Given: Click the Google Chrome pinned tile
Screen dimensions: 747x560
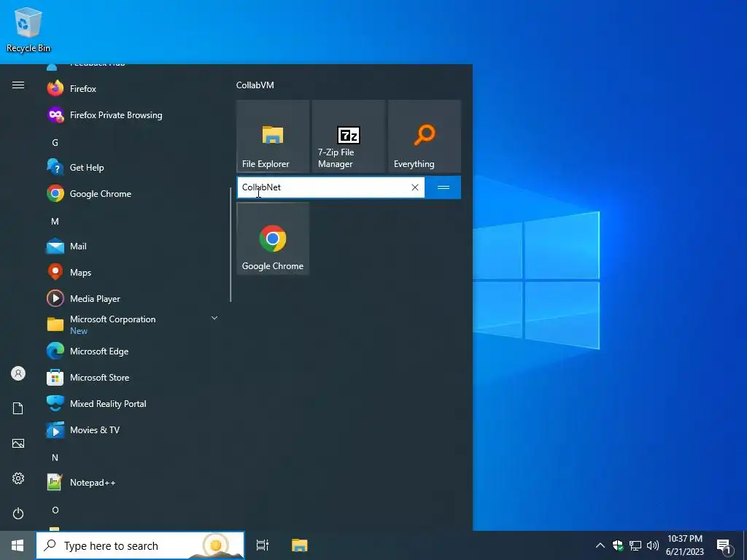Looking at the screenshot, I should [x=273, y=238].
